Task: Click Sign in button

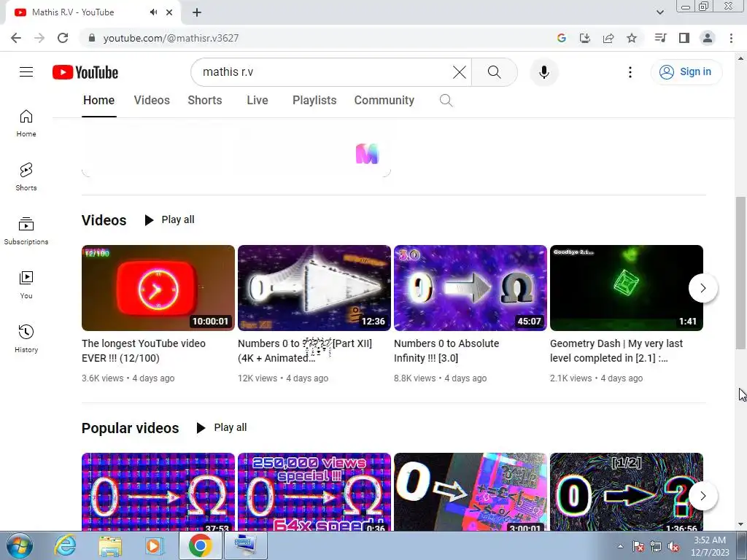Action: coord(686,72)
